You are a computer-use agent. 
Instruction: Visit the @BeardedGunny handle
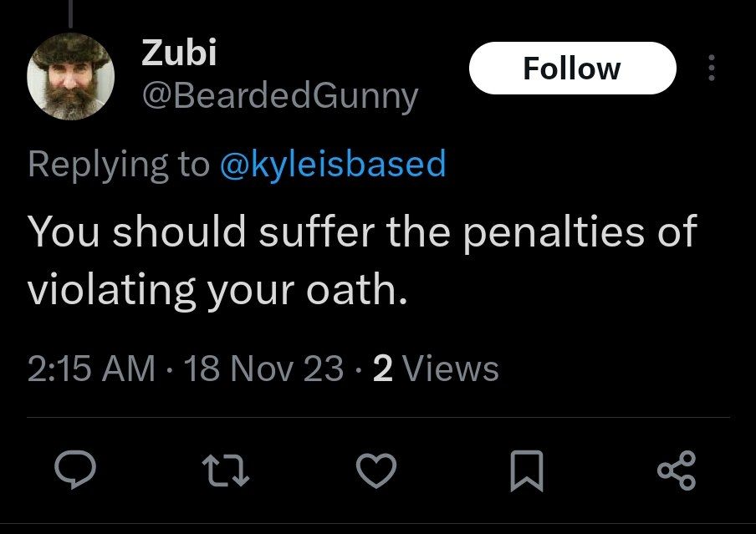point(279,97)
